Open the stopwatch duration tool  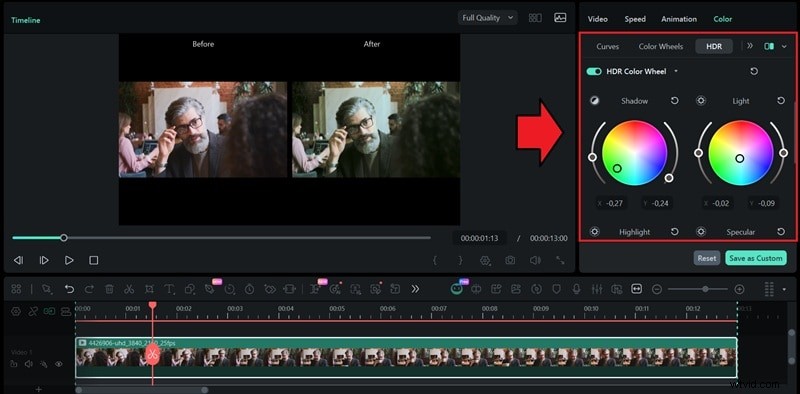[249, 289]
